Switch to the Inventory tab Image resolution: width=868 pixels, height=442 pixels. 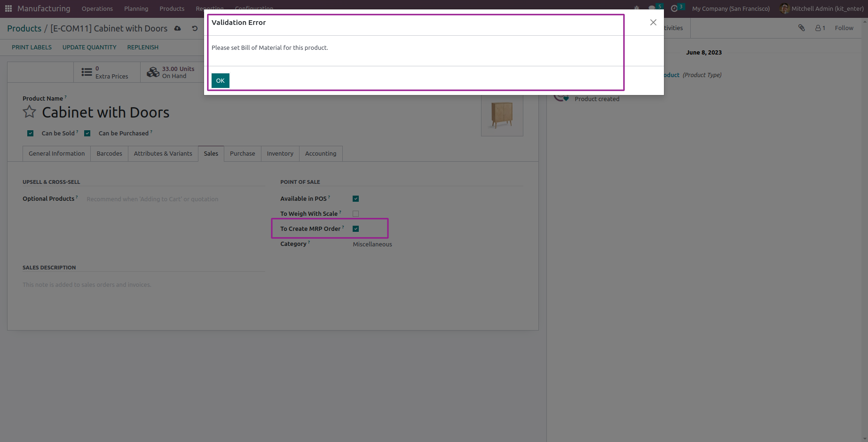pyautogui.click(x=280, y=153)
